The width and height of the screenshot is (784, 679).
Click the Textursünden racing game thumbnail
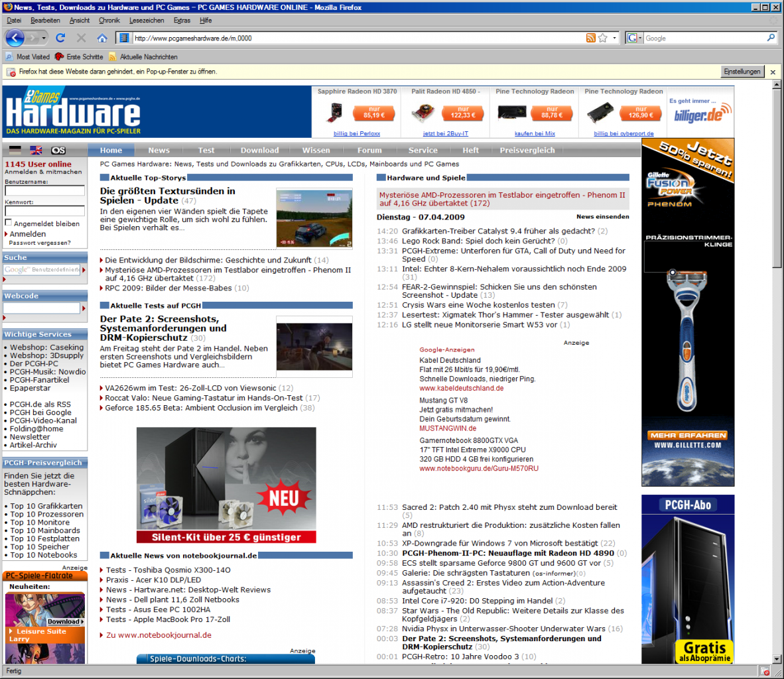tap(314, 218)
